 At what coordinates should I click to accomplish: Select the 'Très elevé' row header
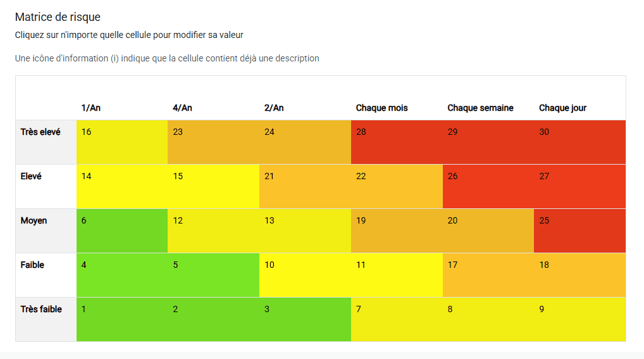click(x=40, y=132)
